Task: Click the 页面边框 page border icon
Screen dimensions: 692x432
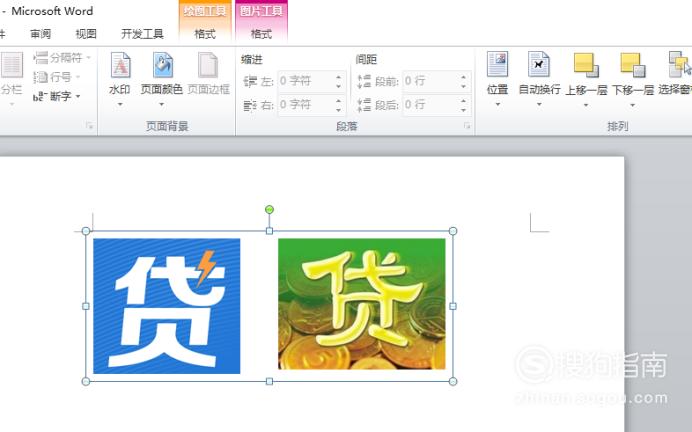Action: click(208, 65)
